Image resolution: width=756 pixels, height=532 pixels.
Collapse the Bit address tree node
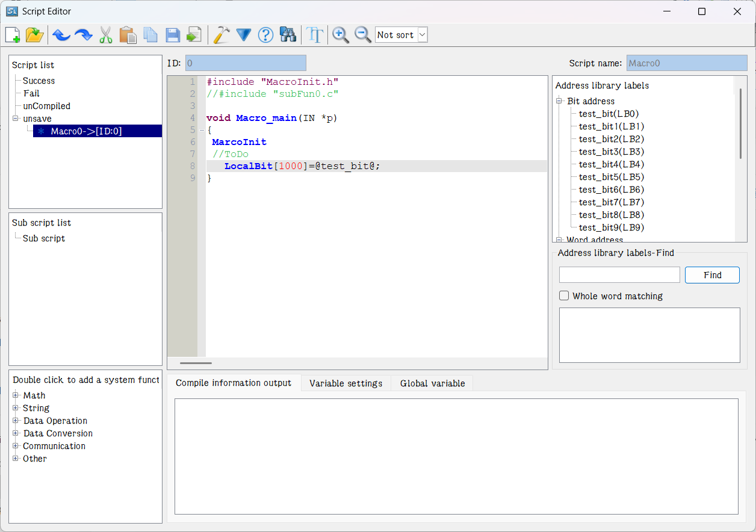pyautogui.click(x=559, y=101)
